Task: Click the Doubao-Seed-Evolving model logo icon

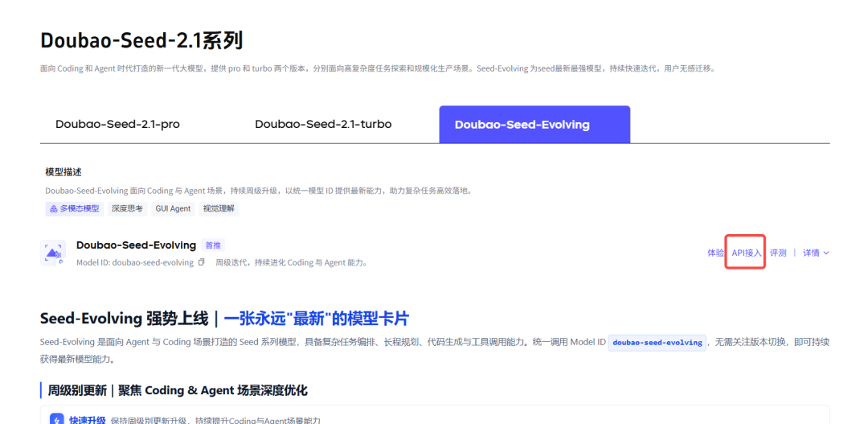Action: pyautogui.click(x=53, y=253)
